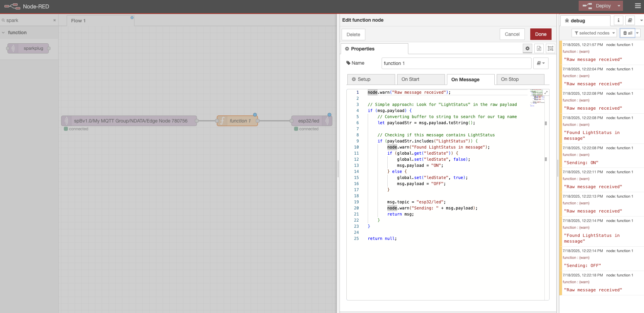Open the node description document icon

(x=539, y=48)
